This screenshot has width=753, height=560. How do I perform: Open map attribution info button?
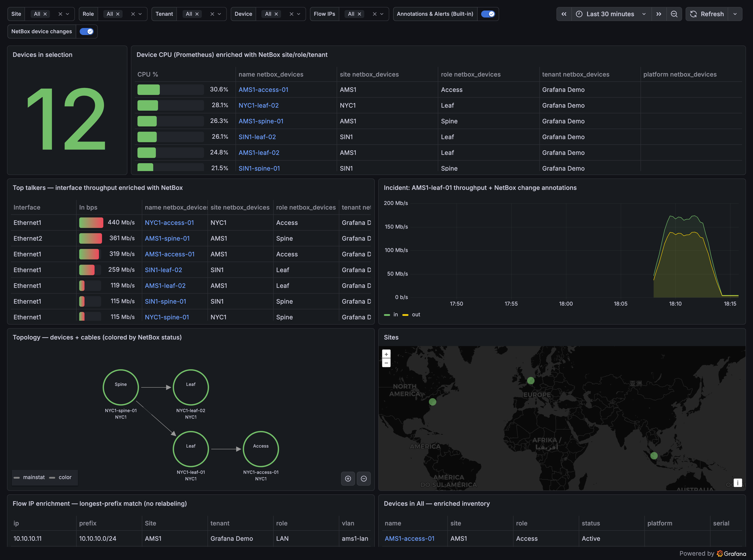(738, 483)
